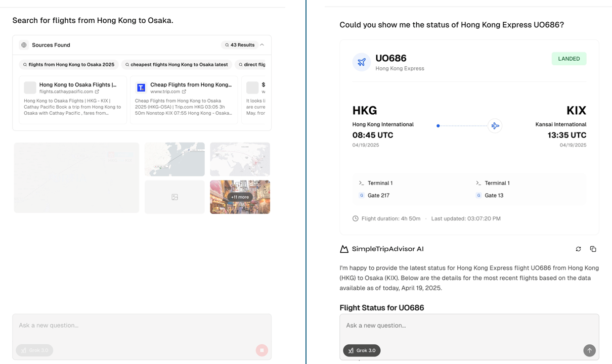Click the globe icon beside Sources Found
The width and height of the screenshot is (612, 364).
[24, 45]
